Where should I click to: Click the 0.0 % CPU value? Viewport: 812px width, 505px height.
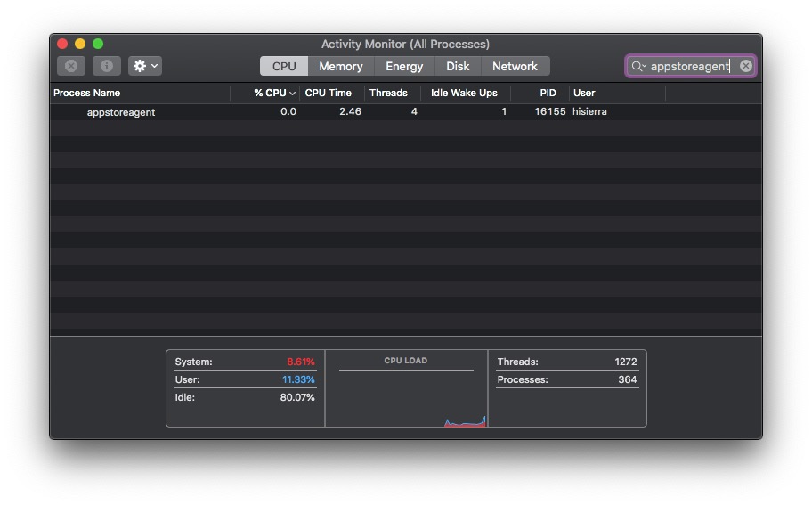click(288, 112)
